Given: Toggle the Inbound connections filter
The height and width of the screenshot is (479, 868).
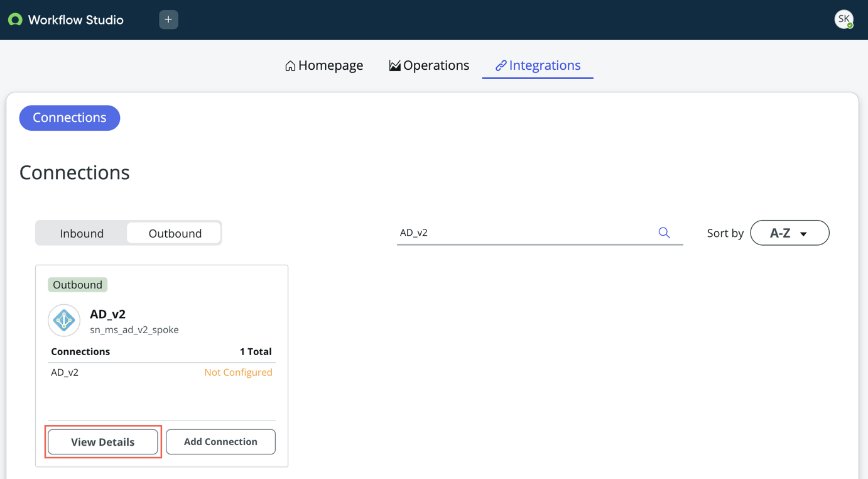Looking at the screenshot, I should [x=82, y=233].
